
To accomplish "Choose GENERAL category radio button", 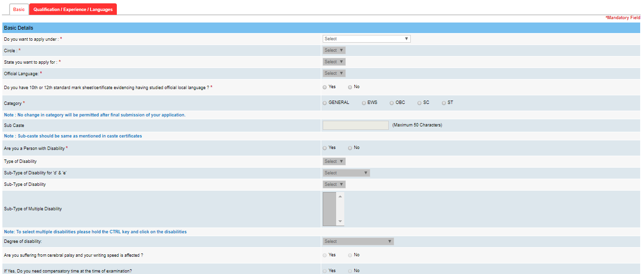I will point(325,103).
